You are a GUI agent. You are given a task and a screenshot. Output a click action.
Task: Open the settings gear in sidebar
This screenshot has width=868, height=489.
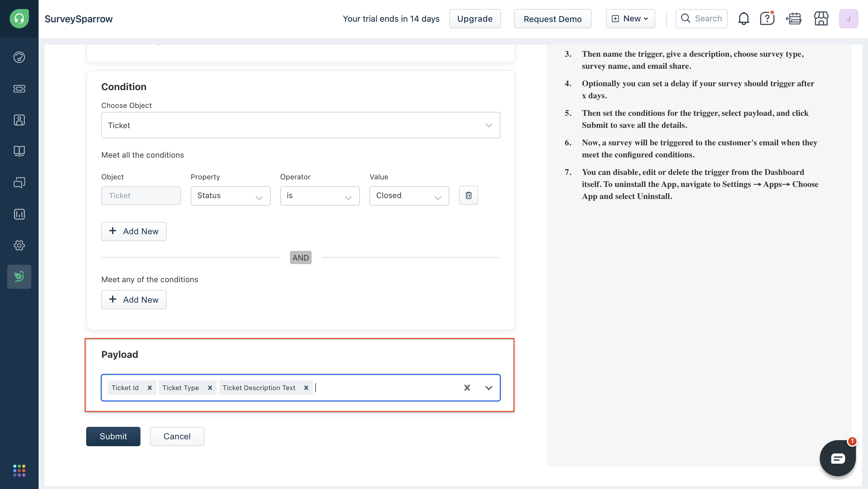[x=19, y=245]
